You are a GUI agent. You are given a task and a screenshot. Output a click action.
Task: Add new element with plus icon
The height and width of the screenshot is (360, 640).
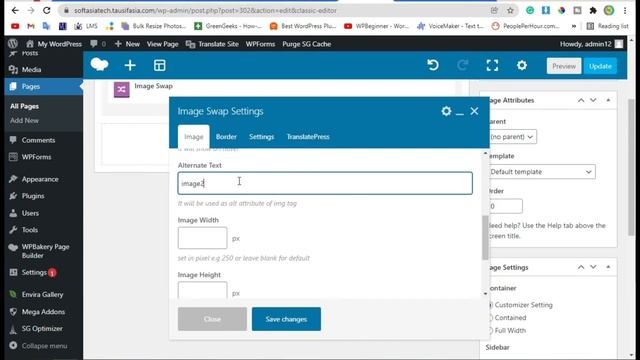click(x=130, y=65)
